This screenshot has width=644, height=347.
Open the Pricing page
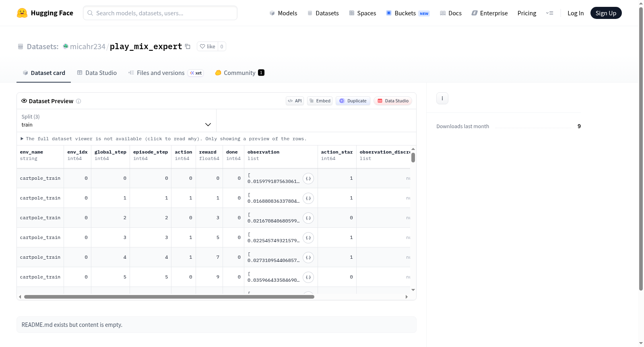coord(527,13)
